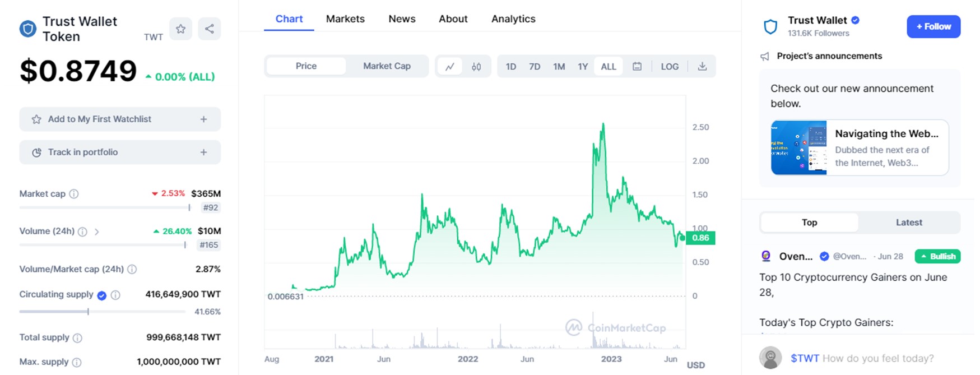The image size is (980, 375).
Task: Click the circulating supply progress bar
Action: click(103, 312)
